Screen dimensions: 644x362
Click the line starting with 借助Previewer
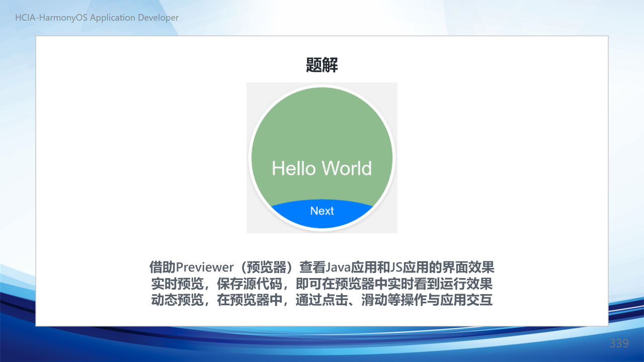coord(322,266)
